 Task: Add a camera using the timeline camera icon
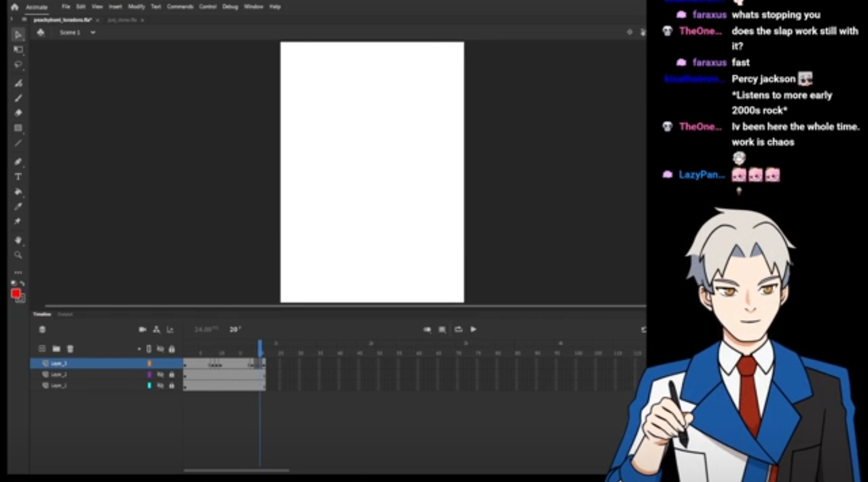[x=142, y=330]
